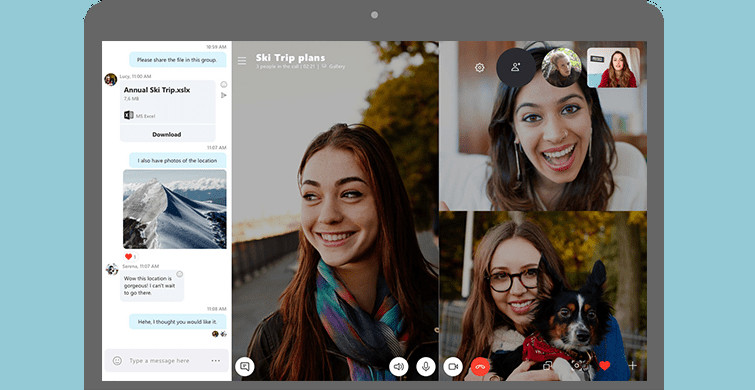The width and height of the screenshot is (755, 390).
Task: Open the three-dots menu in message box
Action: tap(216, 361)
